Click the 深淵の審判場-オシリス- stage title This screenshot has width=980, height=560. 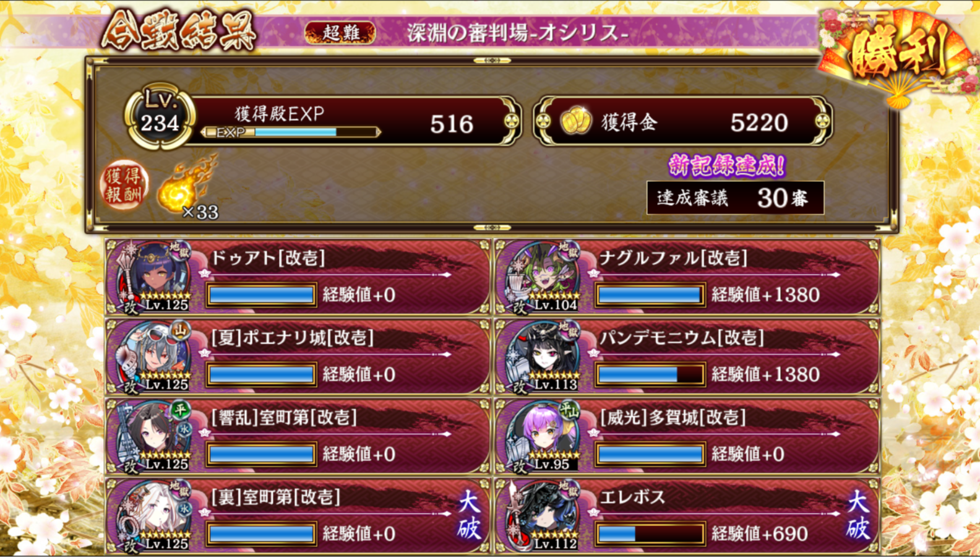coord(517,33)
